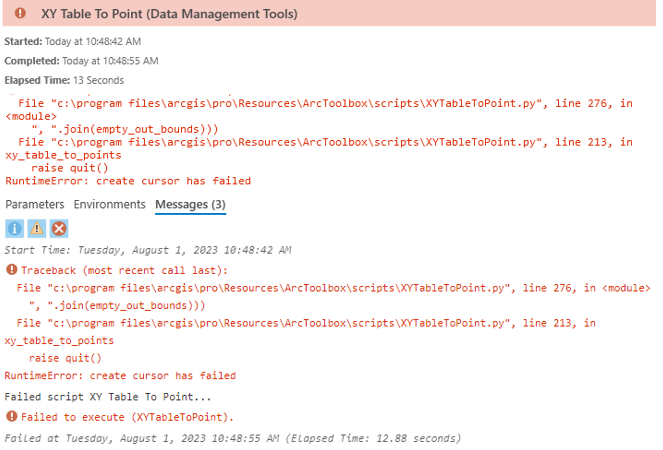The image size is (663, 450).
Task: Click the error icon in the tool title bar
Action: [19, 14]
